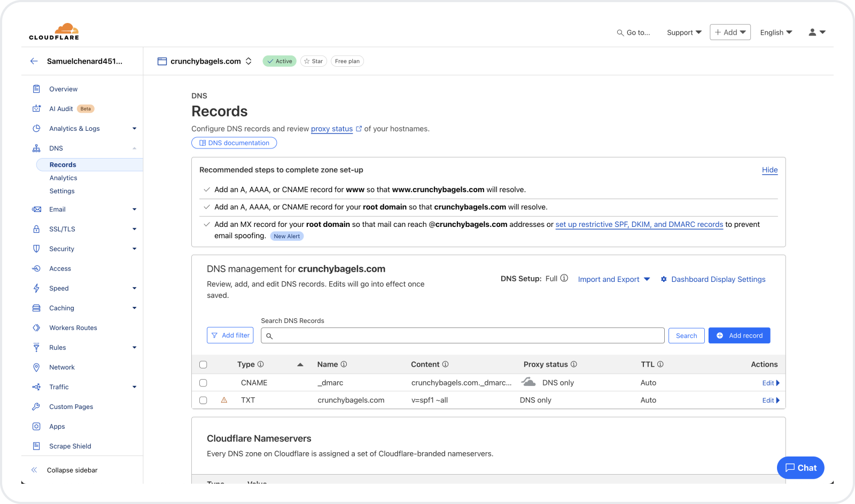Click the Apps icon in the sidebar
The image size is (855, 504).
tap(36, 427)
